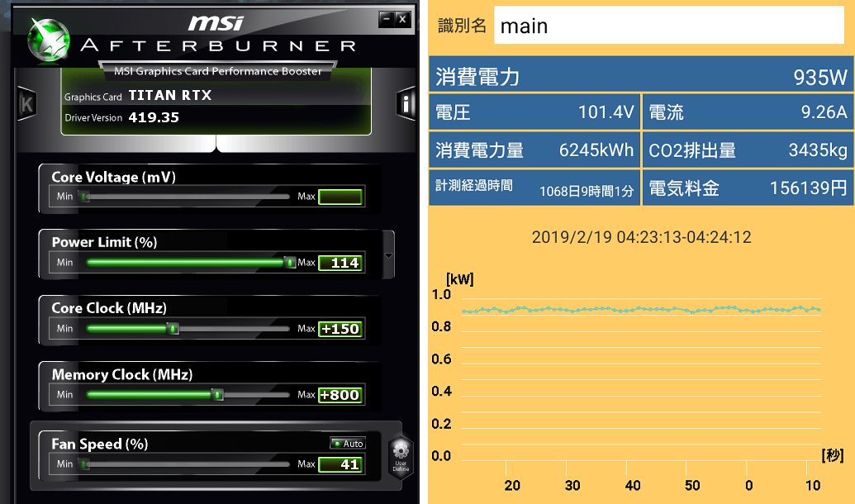Toggle Fan Speed Auto mode
The width and height of the screenshot is (855, 504).
point(348,444)
